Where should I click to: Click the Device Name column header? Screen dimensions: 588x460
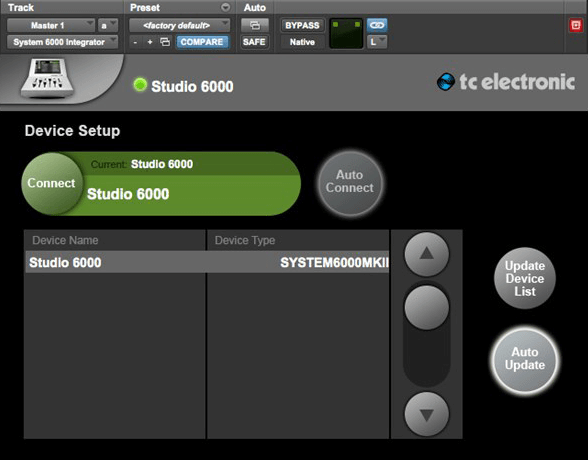(x=115, y=240)
